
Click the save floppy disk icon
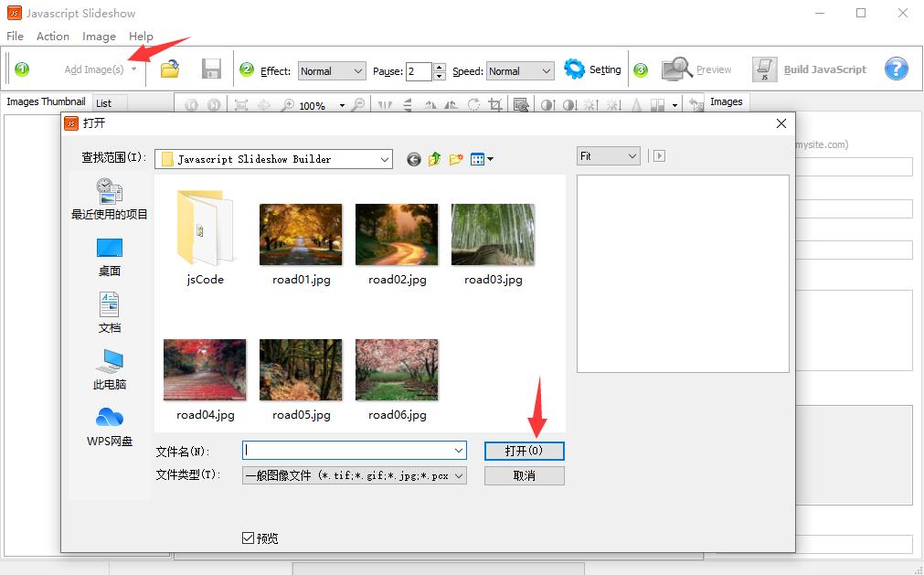pyautogui.click(x=211, y=69)
